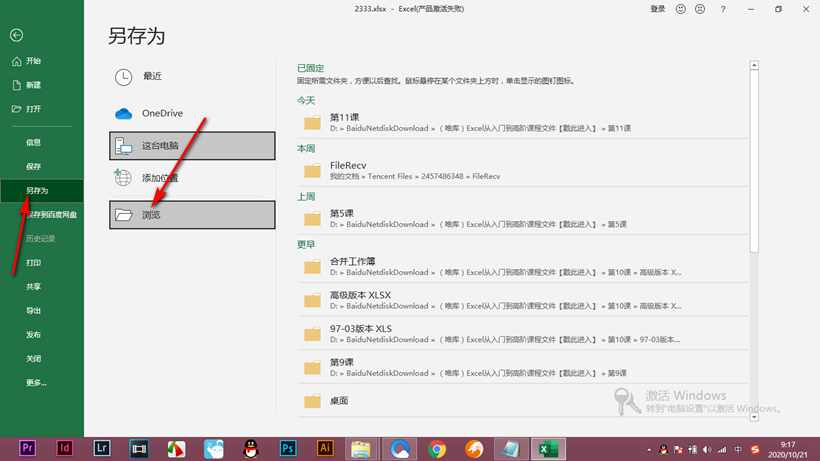Open the 高级版本 XLSX folder

coord(523,300)
